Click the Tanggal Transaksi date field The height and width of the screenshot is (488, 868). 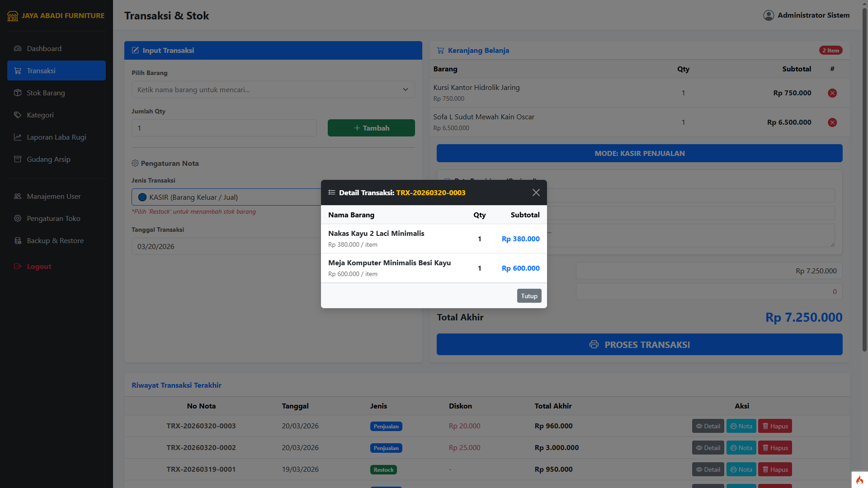tap(226, 246)
